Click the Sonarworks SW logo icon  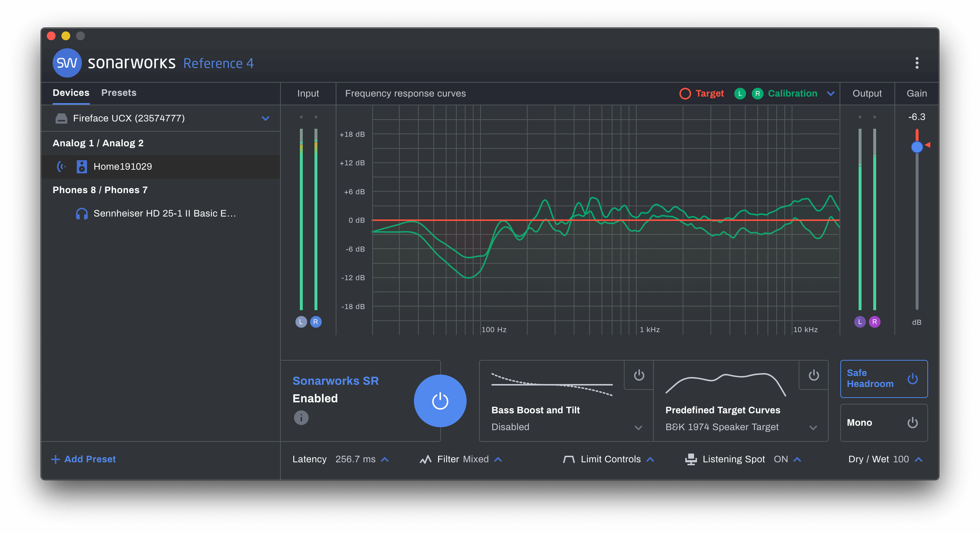pyautogui.click(x=67, y=63)
